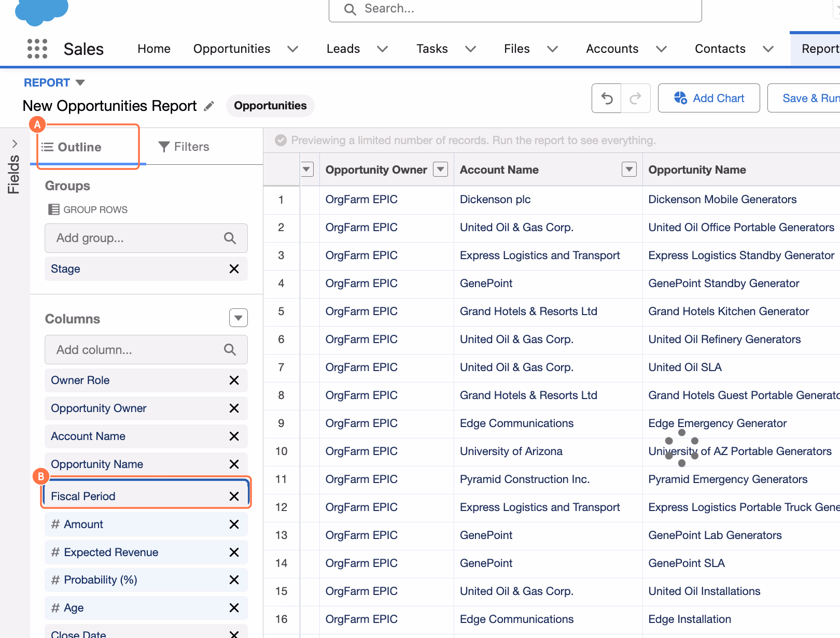840x638 pixels.
Task: Open the REPORT type dropdown arrow
Action: coord(80,83)
